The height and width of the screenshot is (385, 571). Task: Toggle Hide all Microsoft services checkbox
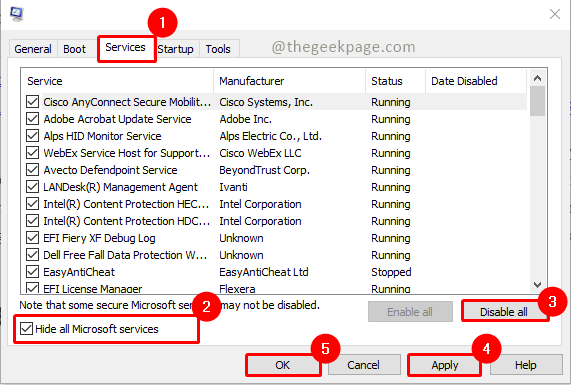tap(26, 329)
